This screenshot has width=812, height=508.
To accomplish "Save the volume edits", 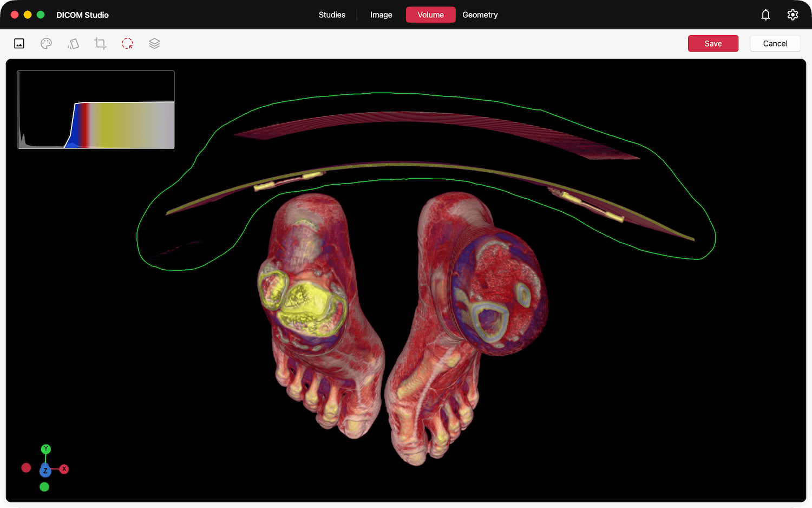I will [713, 43].
